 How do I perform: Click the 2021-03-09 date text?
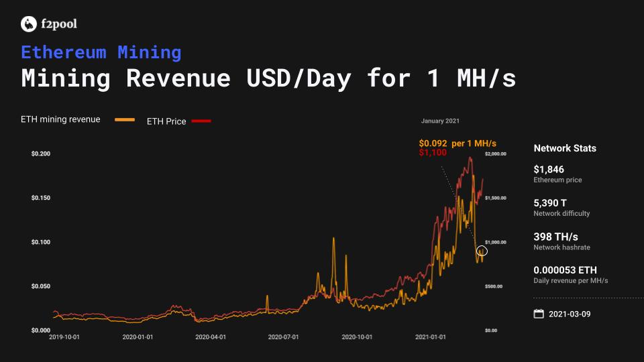click(x=570, y=314)
